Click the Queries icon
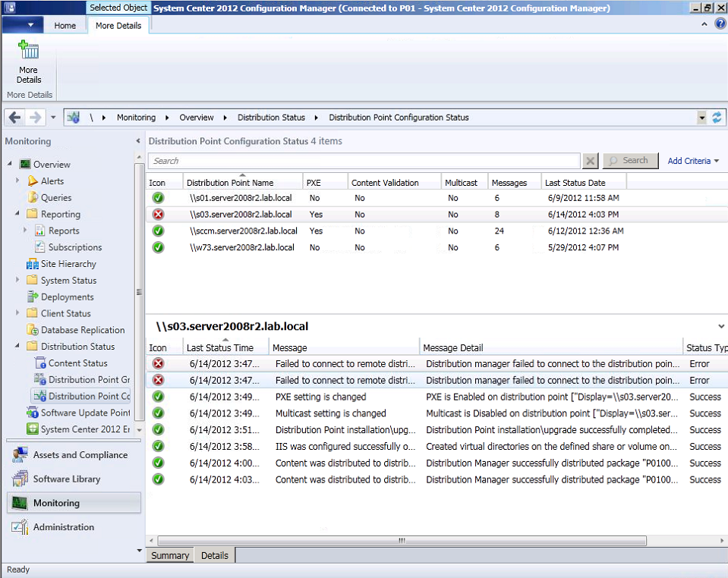This screenshot has width=728, height=578. (33, 198)
